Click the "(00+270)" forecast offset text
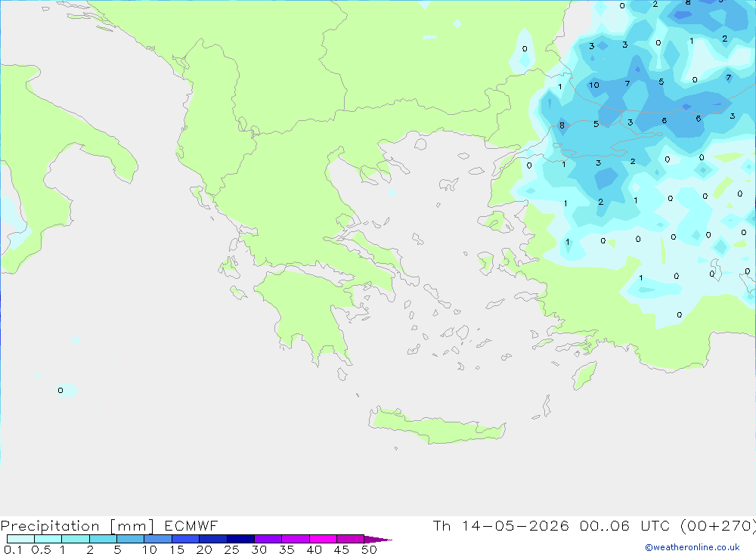Screen dimensions: 756x554 click(718, 526)
